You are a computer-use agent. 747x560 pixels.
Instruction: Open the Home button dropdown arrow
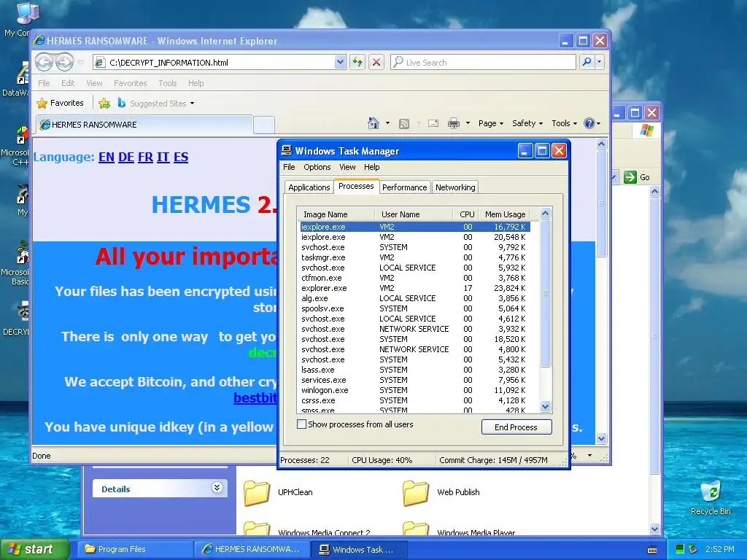[387, 123]
